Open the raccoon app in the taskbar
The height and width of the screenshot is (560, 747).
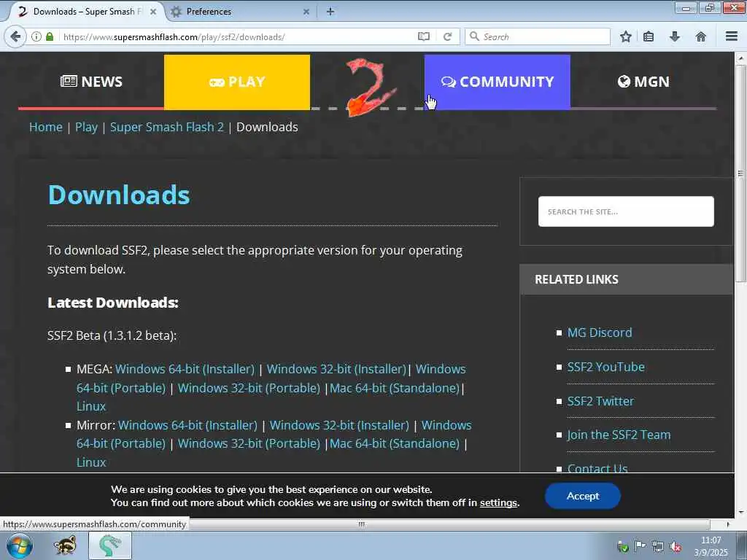65,545
